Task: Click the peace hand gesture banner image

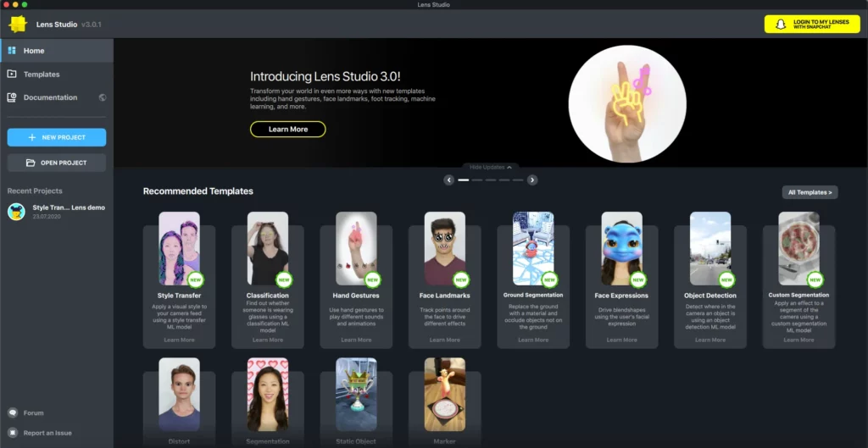Action: point(628,104)
